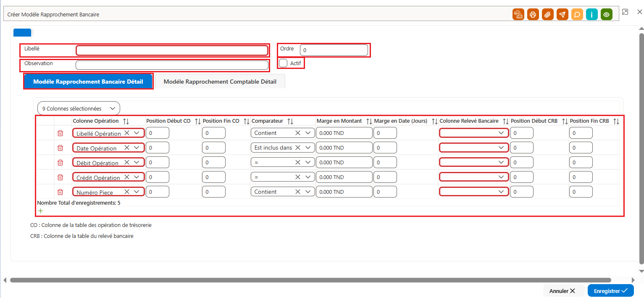Sort by the Colonne Opération column arrows
Viewport: 644px width, 298px height.
(126, 121)
